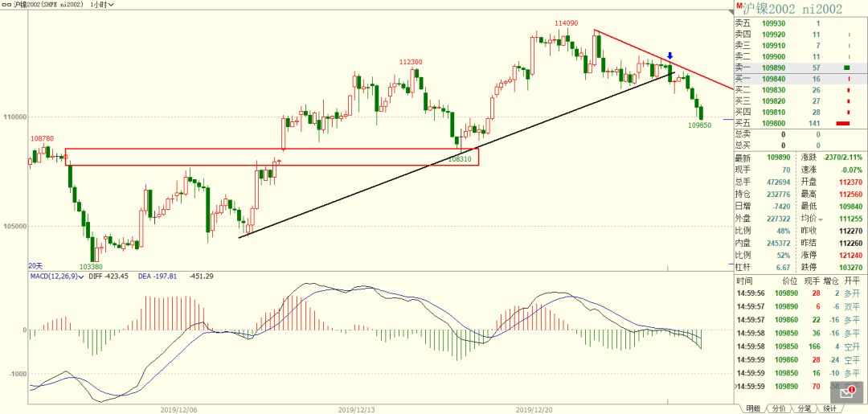Click the chain-link icon beside 沪镍2002 title
The height and width of the screenshot is (414, 868).
tap(6, 5)
